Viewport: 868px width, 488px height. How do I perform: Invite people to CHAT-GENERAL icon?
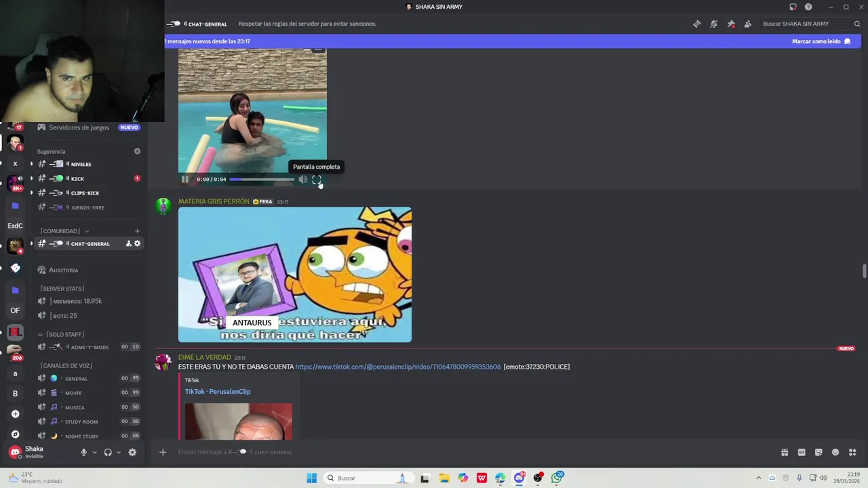128,243
